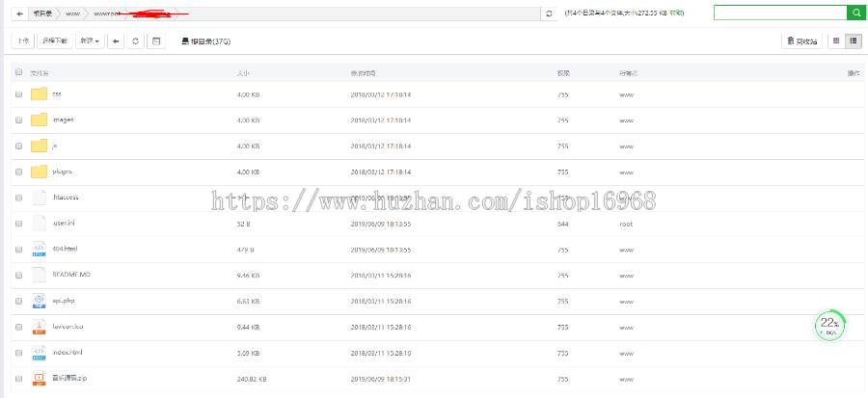The image size is (868, 398).
Task: Click the 2019/06/09 18:15:31 timestamp
Action: point(381,379)
